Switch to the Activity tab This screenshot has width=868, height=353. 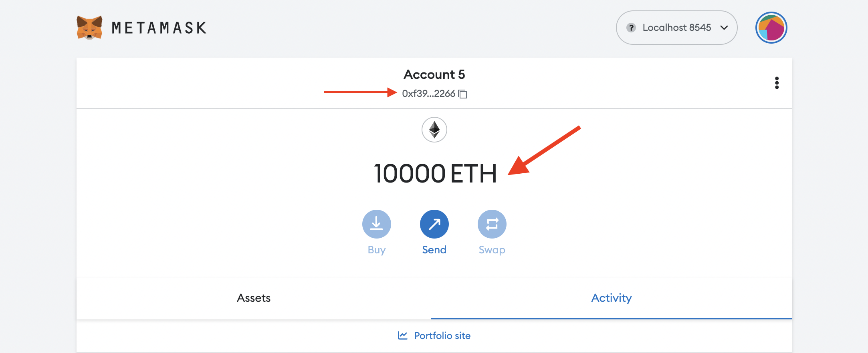click(x=612, y=298)
